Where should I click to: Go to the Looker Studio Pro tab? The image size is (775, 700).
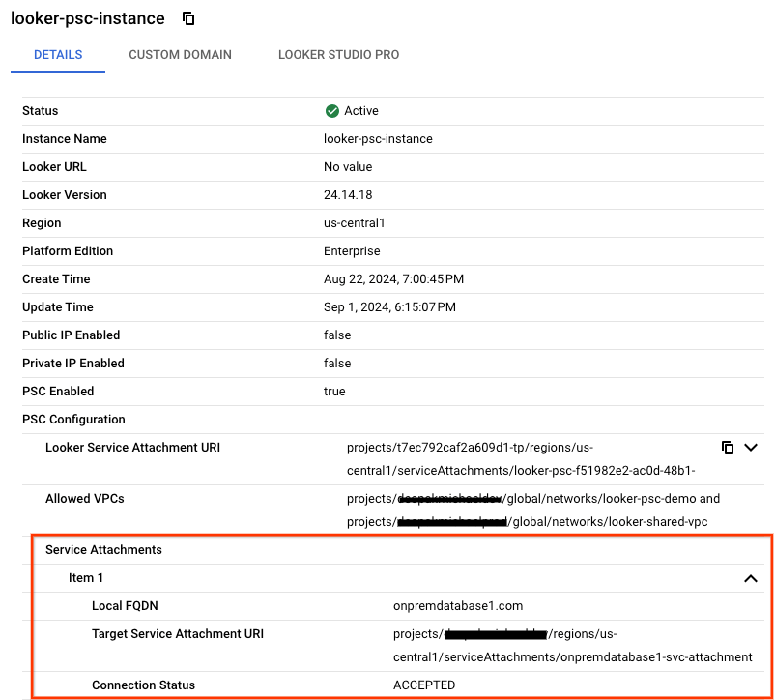(338, 55)
